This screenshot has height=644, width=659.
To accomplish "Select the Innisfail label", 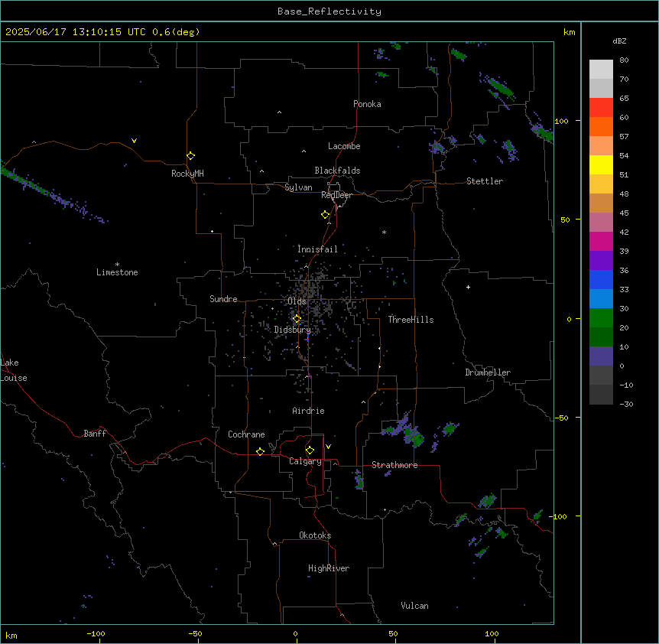I will pos(317,249).
